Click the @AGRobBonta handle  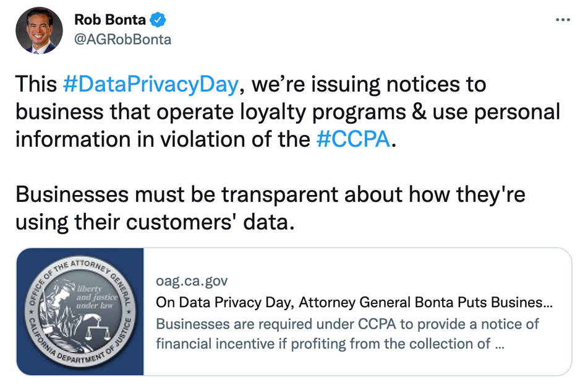tap(122, 40)
